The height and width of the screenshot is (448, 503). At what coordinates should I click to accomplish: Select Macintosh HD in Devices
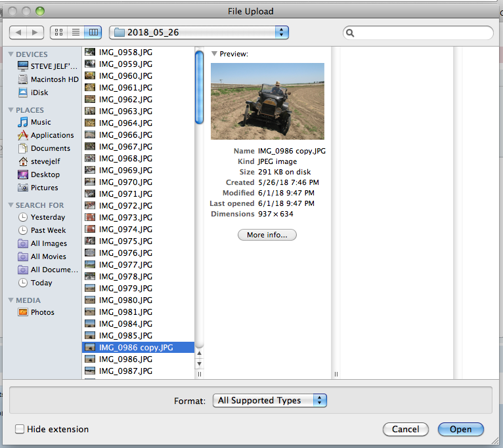coord(54,79)
